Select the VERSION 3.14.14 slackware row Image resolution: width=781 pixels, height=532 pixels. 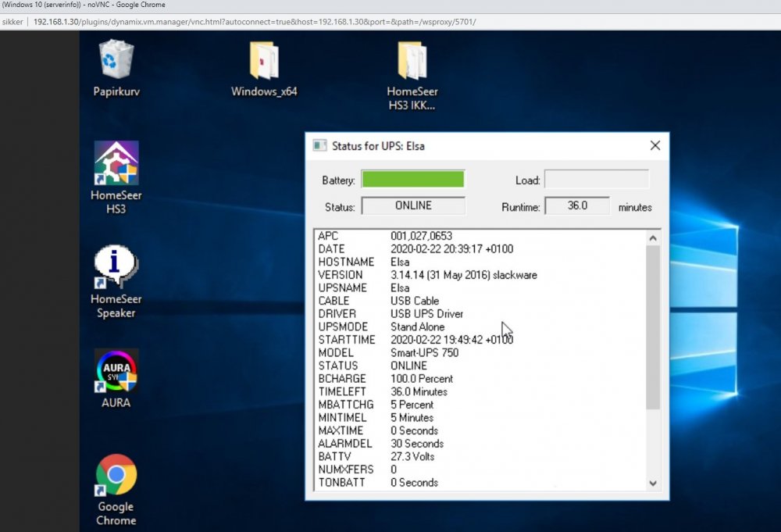point(480,275)
